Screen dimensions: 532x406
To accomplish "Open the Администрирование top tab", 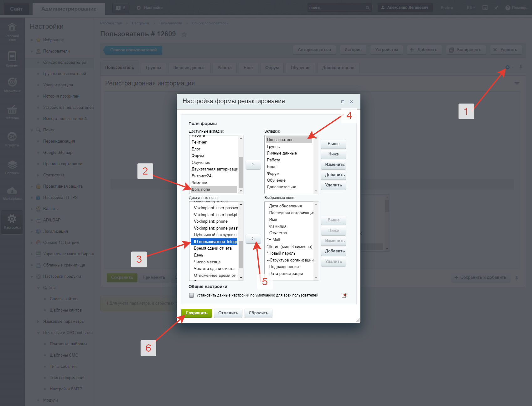I will pyautogui.click(x=69, y=9).
